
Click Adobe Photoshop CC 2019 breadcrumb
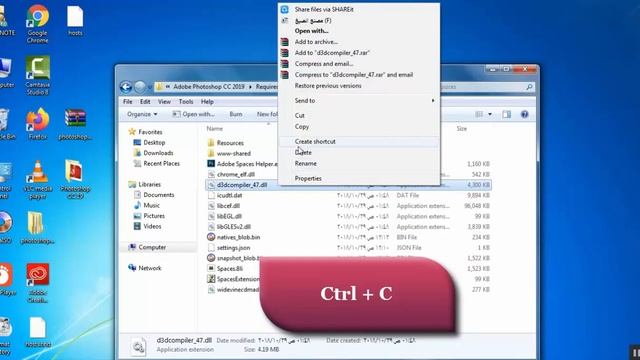(209, 87)
